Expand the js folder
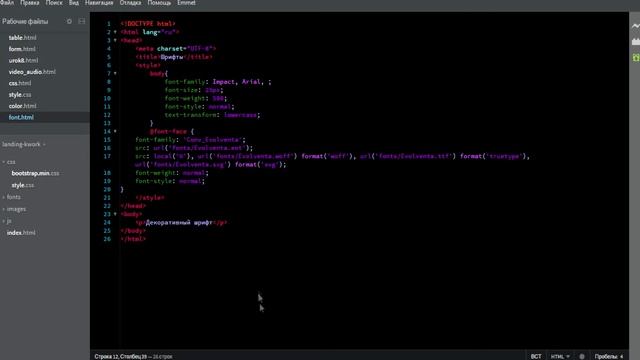The height and width of the screenshot is (360, 640). point(4,221)
